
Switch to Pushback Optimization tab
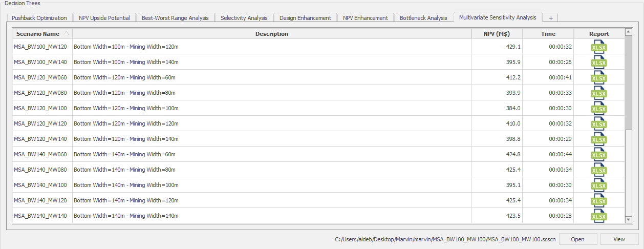pyautogui.click(x=39, y=18)
